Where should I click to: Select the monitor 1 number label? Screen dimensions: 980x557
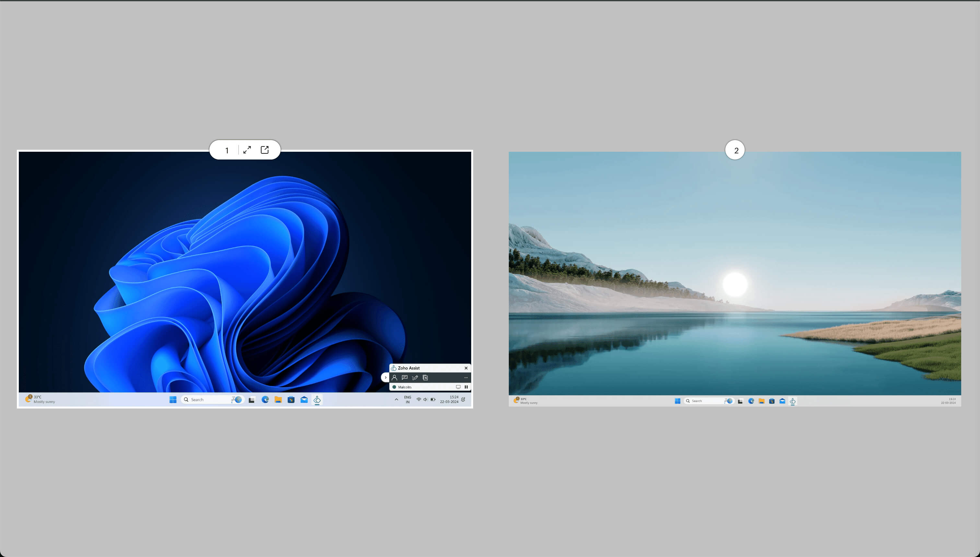click(x=227, y=150)
